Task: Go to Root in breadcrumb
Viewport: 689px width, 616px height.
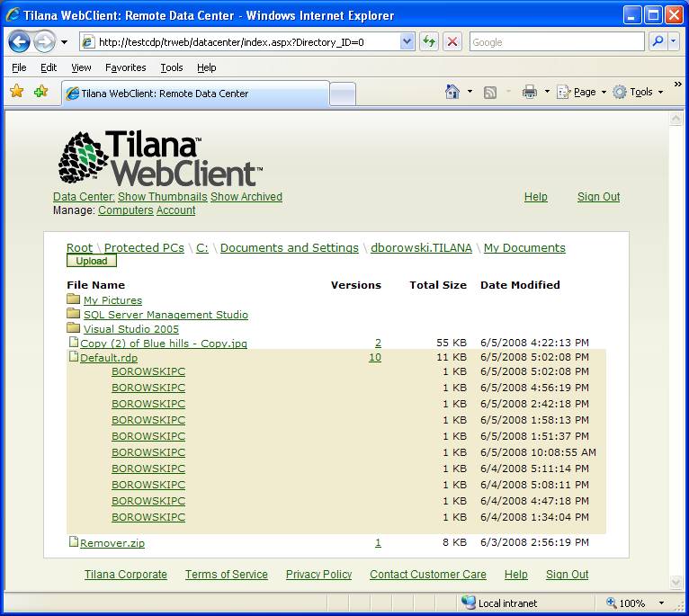Action: [79, 248]
